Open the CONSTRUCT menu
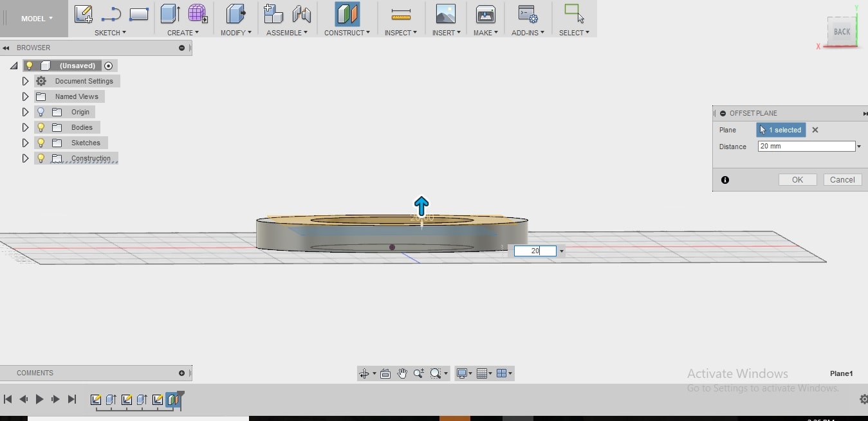The width and height of the screenshot is (868, 421). 347,32
